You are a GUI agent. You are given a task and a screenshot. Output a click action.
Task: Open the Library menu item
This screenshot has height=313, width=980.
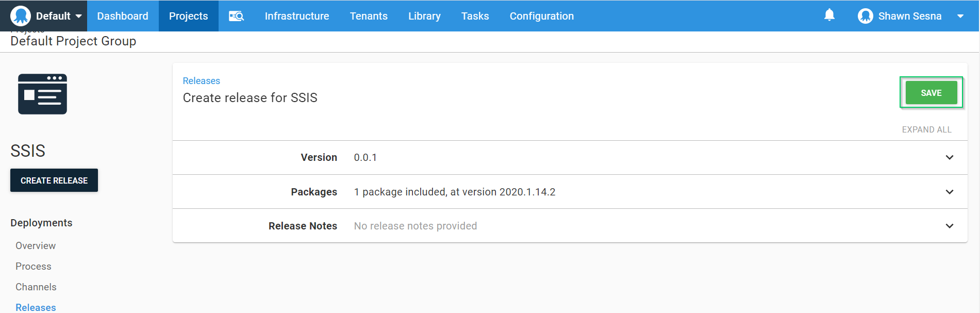click(x=424, y=16)
